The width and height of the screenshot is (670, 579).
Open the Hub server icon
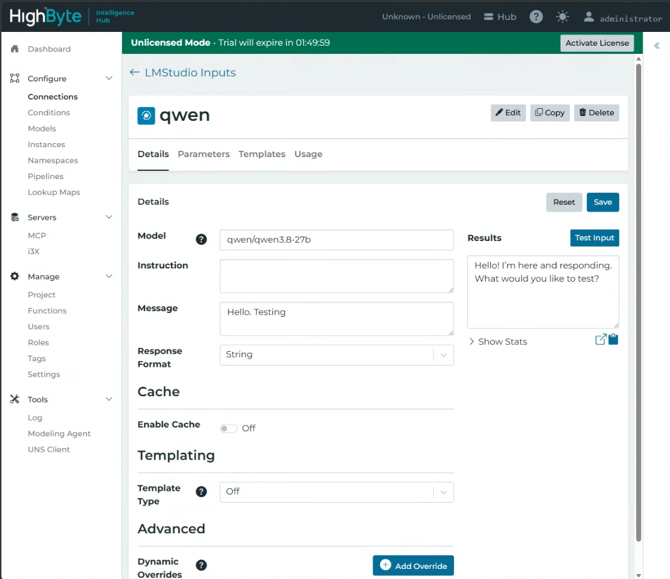coord(488,17)
